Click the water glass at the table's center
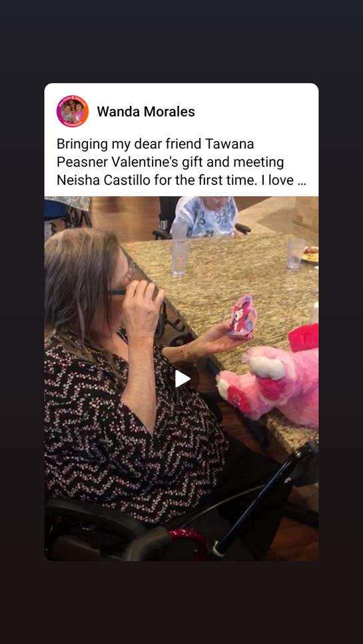Viewport: 363px width, 644px height. pos(179,257)
